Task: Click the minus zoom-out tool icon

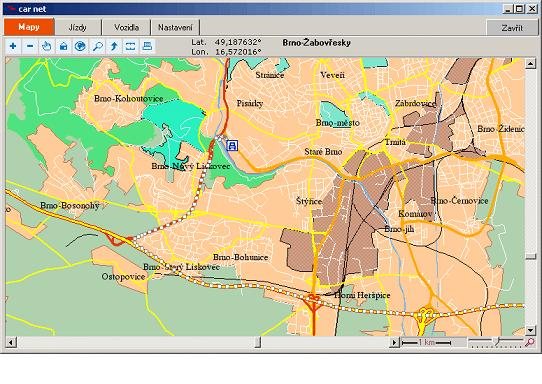Action: (x=30, y=46)
